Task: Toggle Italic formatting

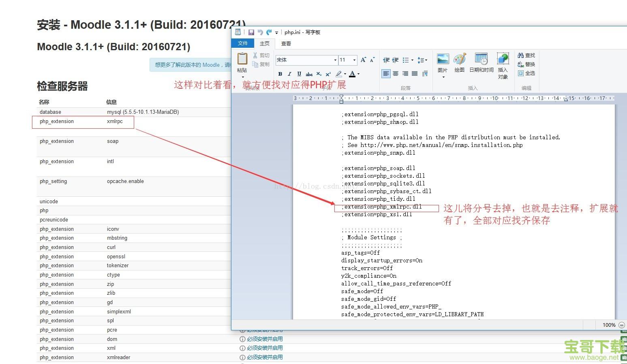Action: (289, 74)
